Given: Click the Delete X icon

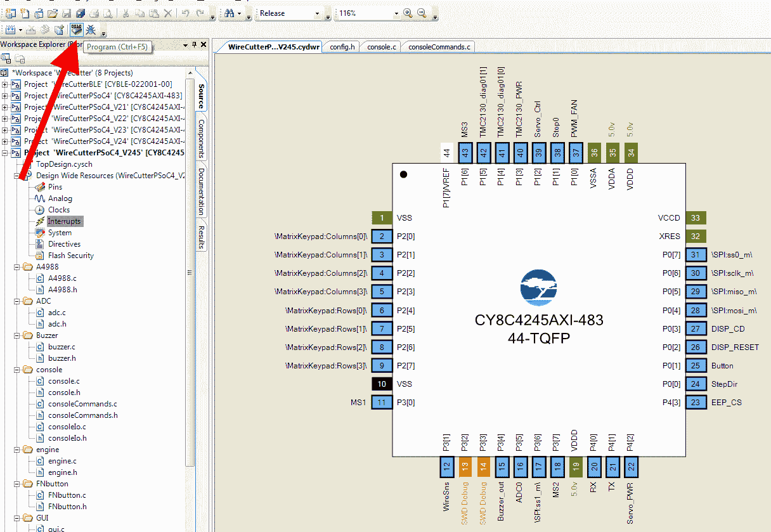Looking at the screenshot, I should click(167, 13).
